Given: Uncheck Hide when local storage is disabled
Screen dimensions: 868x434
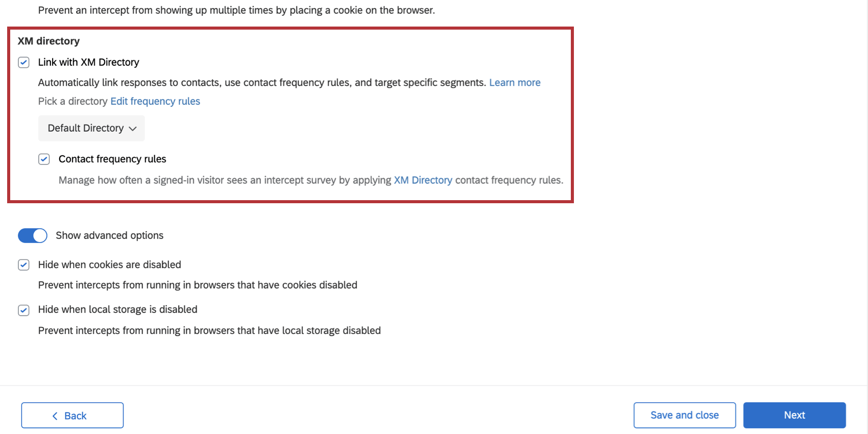Looking at the screenshot, I should coord(23,309).
